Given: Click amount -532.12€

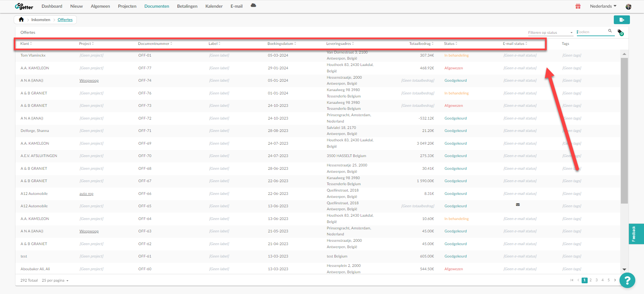Looking at the screenshot, I should tap(426, 119).
